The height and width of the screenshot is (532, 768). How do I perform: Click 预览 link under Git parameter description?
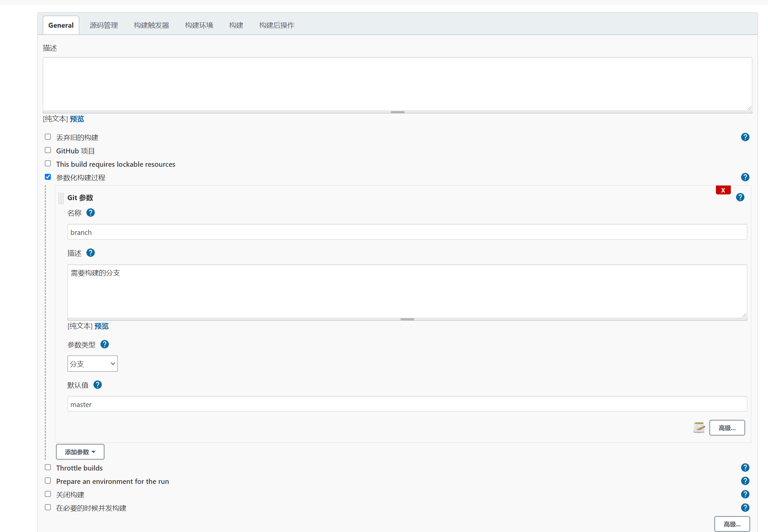pyautogui.click(x=102, y=326)
